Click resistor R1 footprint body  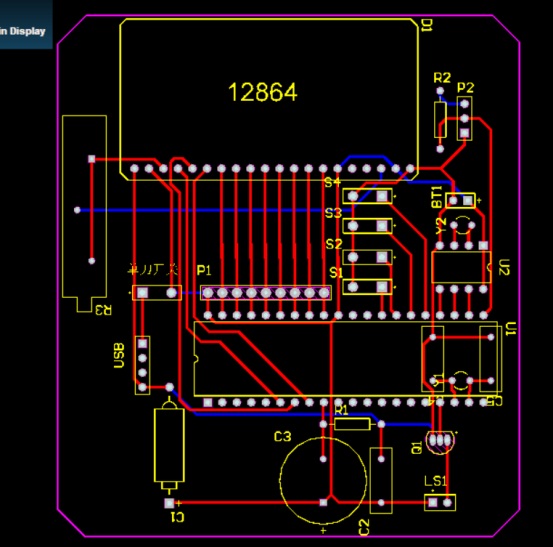(352, 424)
